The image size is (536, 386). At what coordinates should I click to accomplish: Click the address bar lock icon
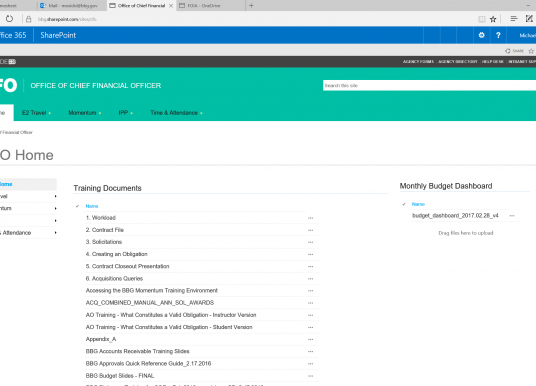29,19
